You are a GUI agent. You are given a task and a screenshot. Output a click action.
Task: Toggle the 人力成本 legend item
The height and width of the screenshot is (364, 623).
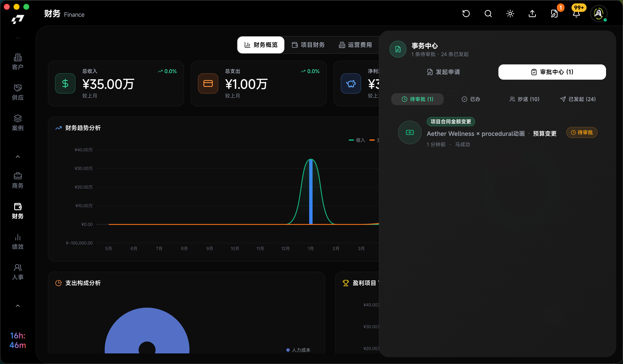(x=298, y=350)
